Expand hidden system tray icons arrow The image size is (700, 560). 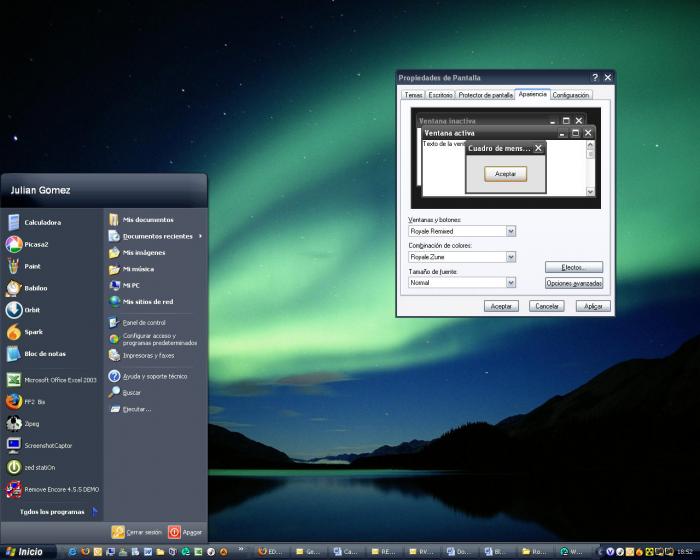600,552
